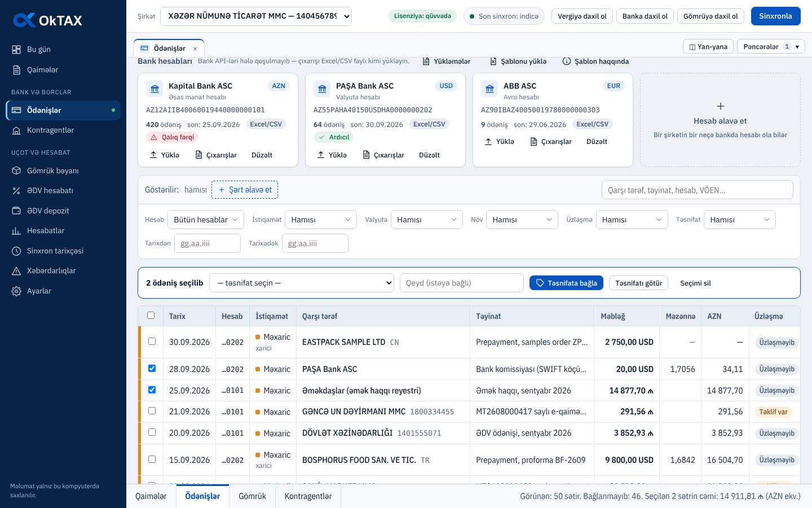The width and height of the screenshot is (812, 508).
Task: Click the Tarixdən date field
Action: pyautogui.click(x=208, y=243)
